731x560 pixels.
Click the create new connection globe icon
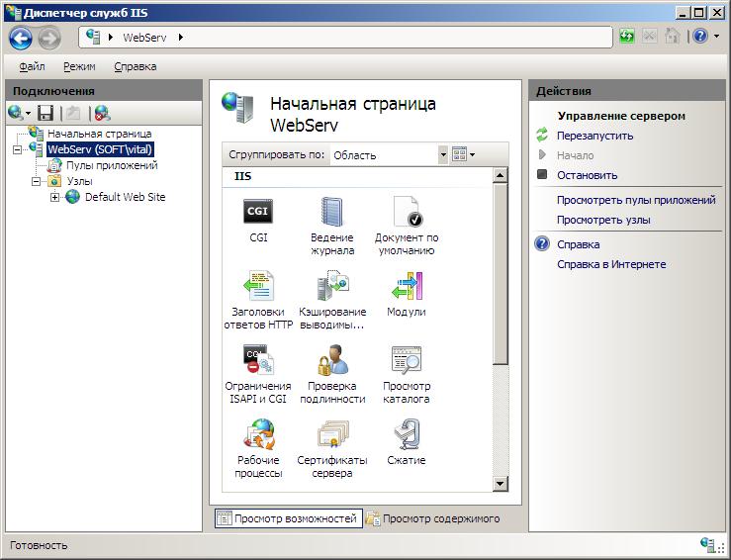tap(16, 113)
